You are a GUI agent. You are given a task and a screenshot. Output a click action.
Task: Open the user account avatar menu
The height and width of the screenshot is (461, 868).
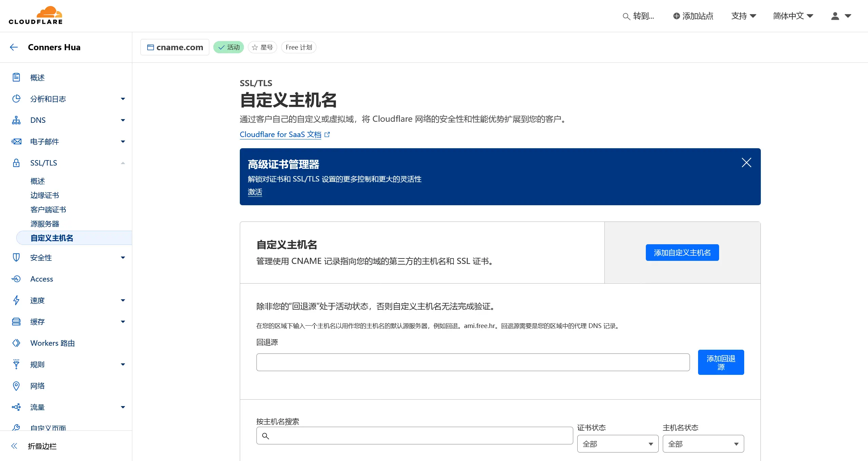click(841, 16)
